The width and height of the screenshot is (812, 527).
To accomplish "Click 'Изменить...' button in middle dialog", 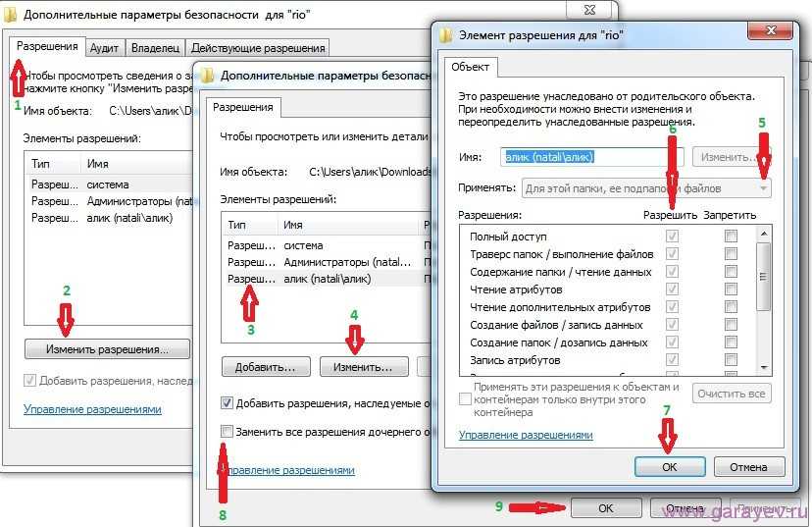I will (363, 367).
